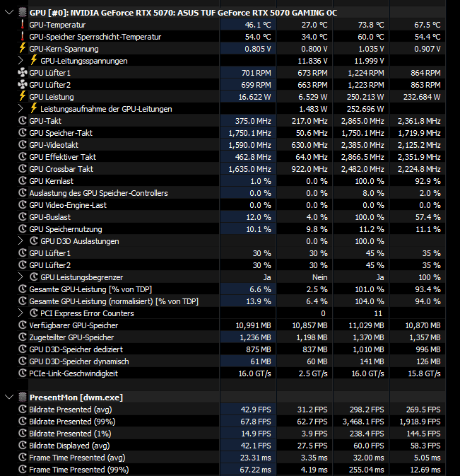Click lightning icon of GPU-Leitungsspannungen

[34, 60]
